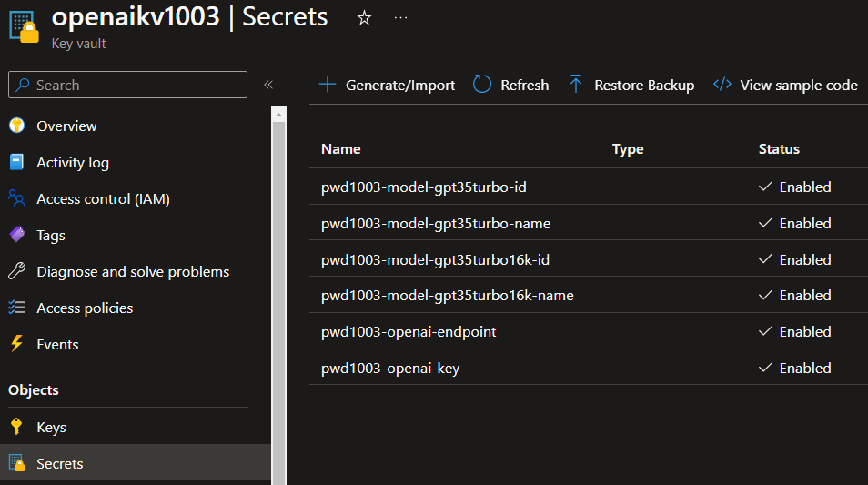Click the code brackets icon
This screenshot has width=868, height=485.
(x=722, y=84)
